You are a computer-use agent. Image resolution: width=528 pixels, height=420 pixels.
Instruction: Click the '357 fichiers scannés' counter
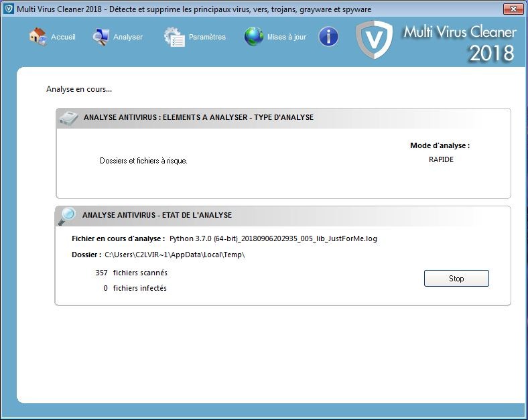131,273
